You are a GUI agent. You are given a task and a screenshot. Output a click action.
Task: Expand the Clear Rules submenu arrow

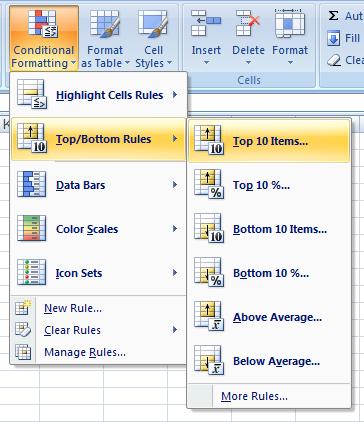(175, 330)
